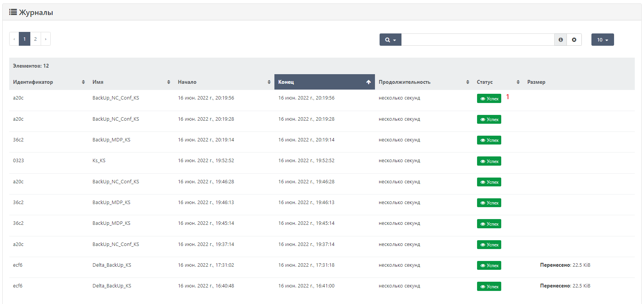Click identifier a20c in 19:37:14 row
This screenshot has height=304, width=644.
tap(18, 244)
